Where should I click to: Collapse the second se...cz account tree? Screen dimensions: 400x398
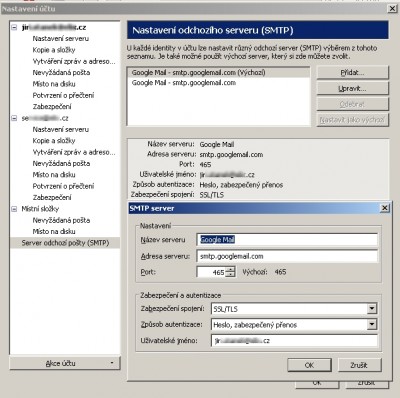(14, 118)
